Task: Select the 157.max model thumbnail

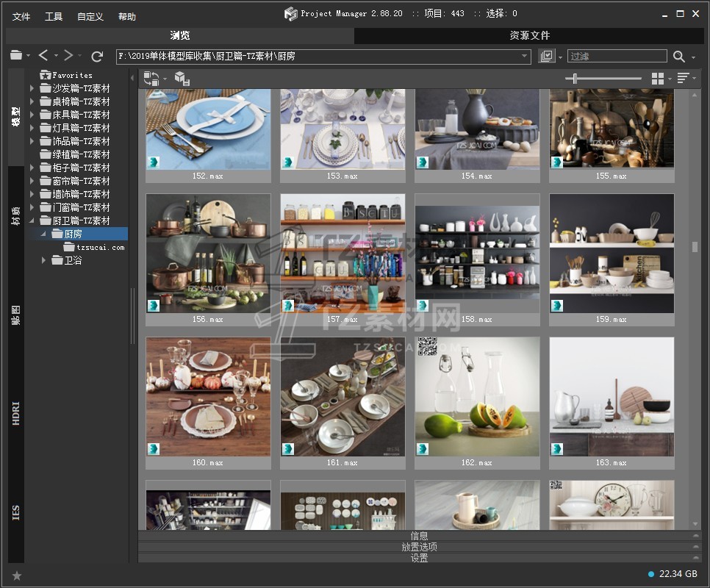Action: coord(343,253)
